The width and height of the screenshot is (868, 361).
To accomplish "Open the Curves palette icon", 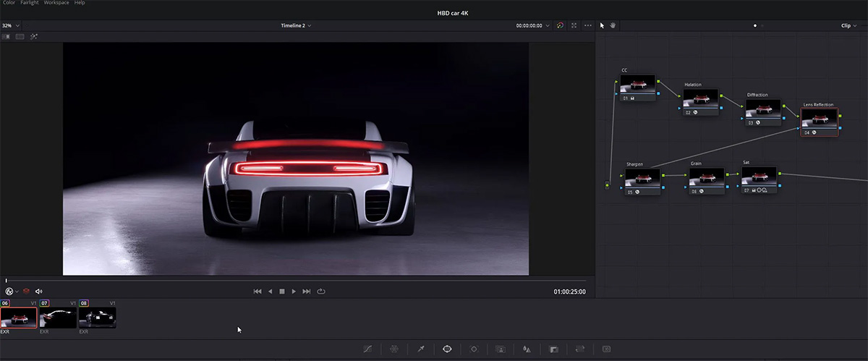I will click(367, 349).
